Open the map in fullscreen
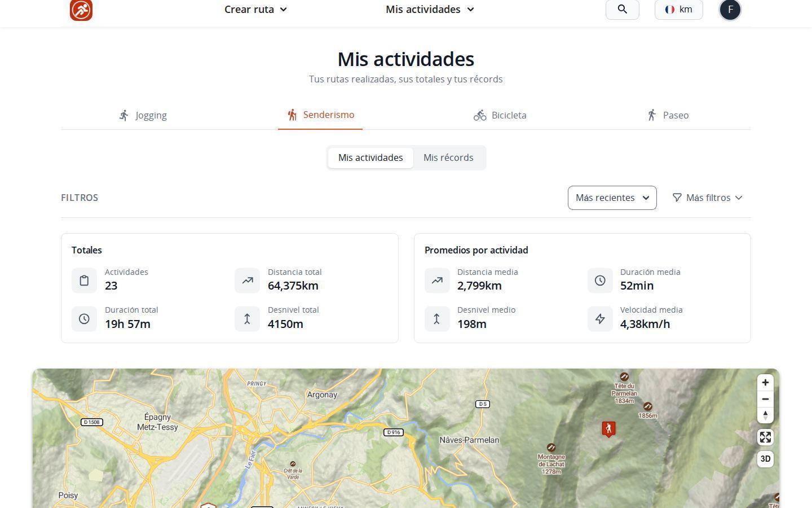This screenshot has width=812, height=508. coord(765,437)
